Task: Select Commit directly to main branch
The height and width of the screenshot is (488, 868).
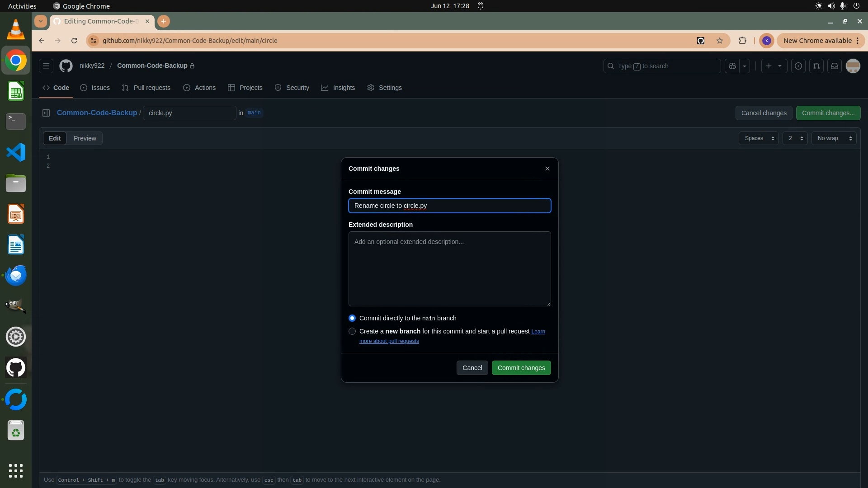Action: click(352, 318)
